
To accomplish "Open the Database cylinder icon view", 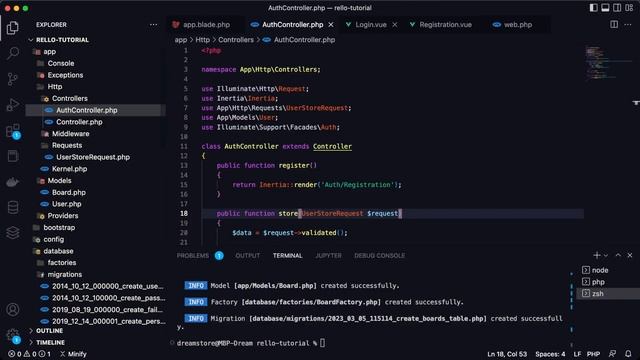I will [13, 207].
